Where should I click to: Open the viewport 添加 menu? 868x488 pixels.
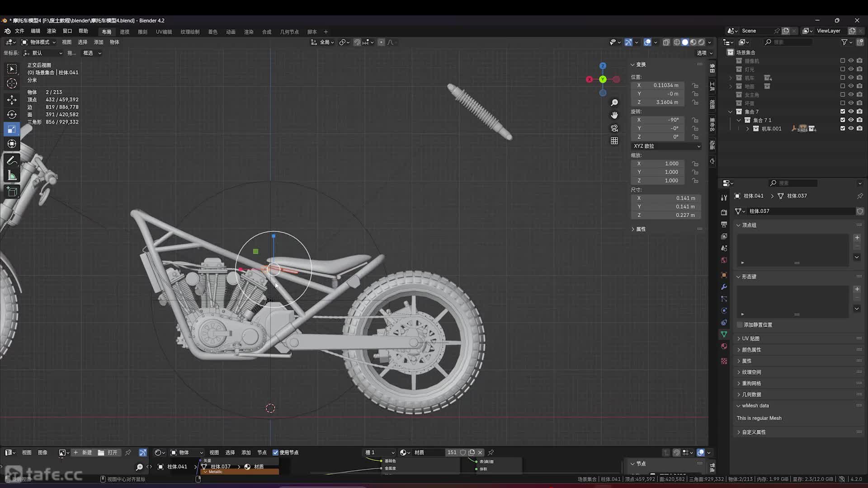pyautogui.click(x=99, y=42)
